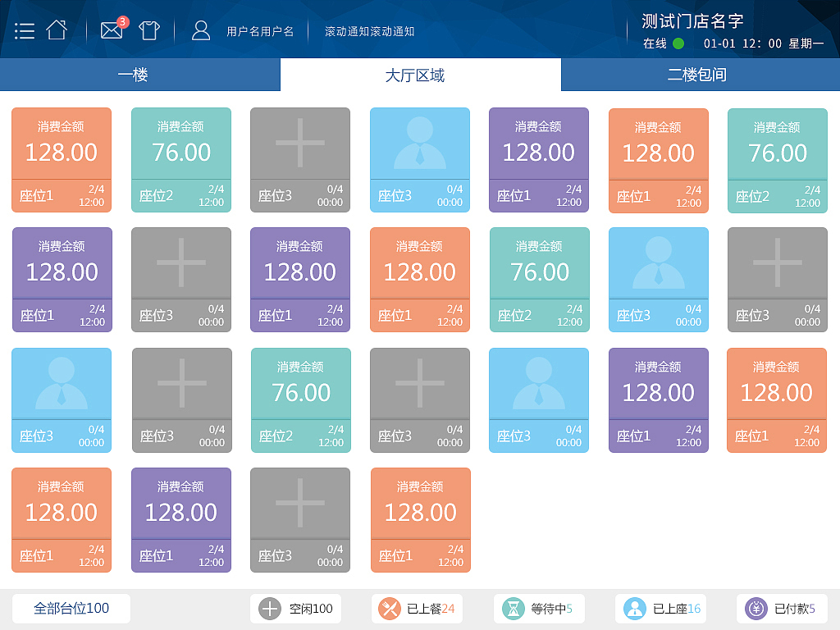Click the shopping bag icon
840x630 pixels.
click(149, 30)
